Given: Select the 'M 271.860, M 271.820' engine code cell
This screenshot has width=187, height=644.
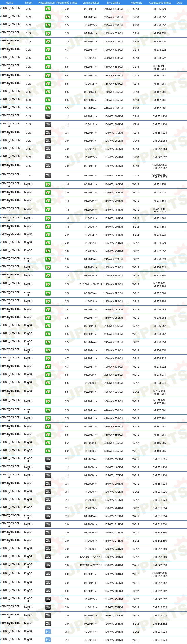Looking at the screenshot, I should (x=159, y=210).
